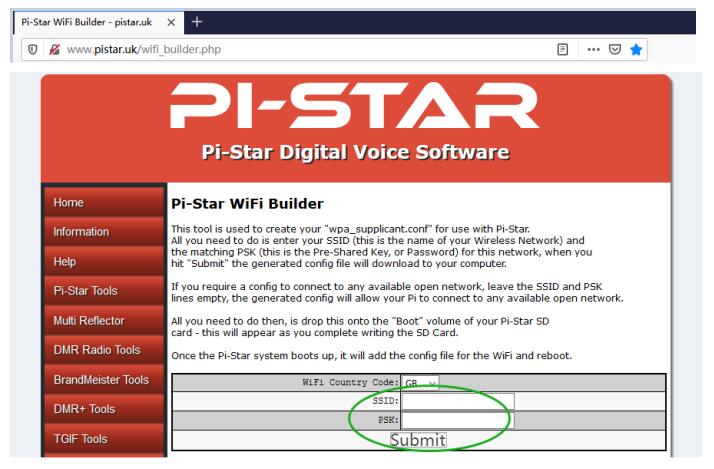Image resolution: width=714 pixels, height=469 pixels.
Task: Open BrandMeister Tools menu entry
Action: coord(104,380)
